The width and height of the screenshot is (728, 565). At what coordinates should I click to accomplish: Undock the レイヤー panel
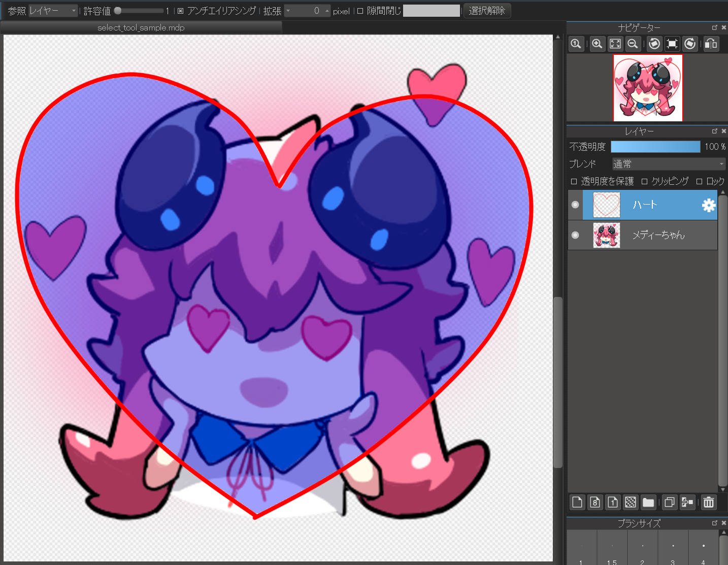click(x=715, y=131)
